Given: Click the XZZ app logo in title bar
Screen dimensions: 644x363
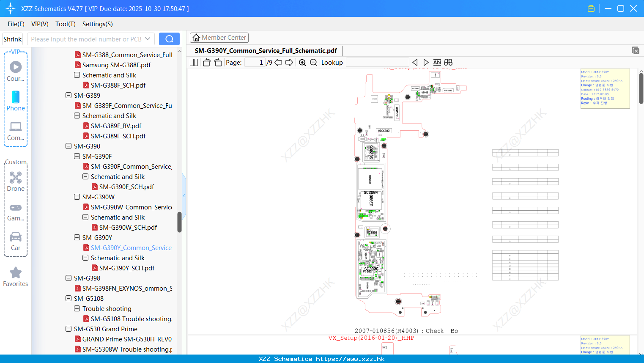Looking at the screenshot, I should (x=11, y=8).
